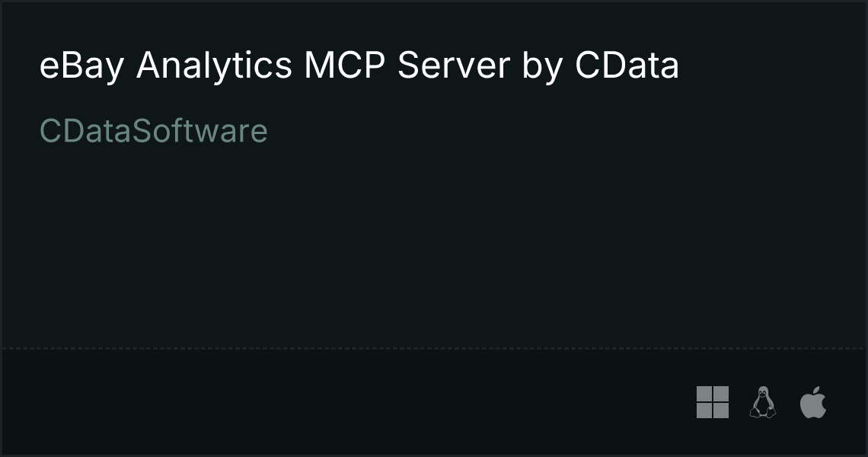
Task: Click the upper-left pane of the Windows logo
Action: [704, 394]
